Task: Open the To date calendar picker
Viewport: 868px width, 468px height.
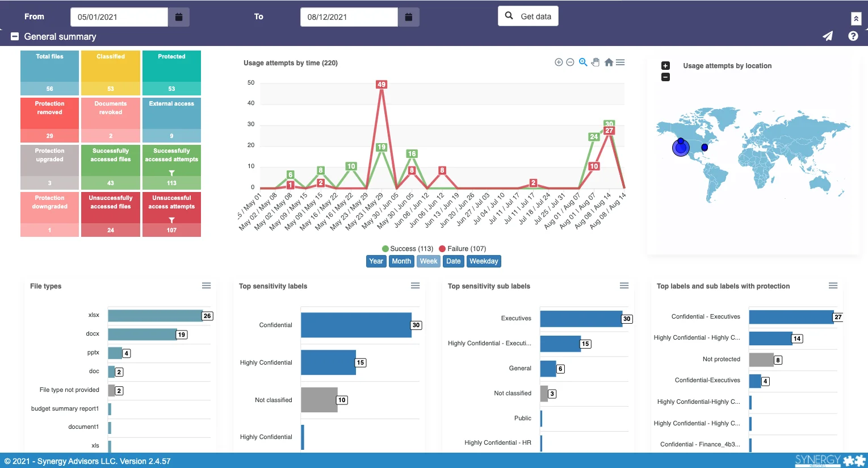Action: (409, 17)
